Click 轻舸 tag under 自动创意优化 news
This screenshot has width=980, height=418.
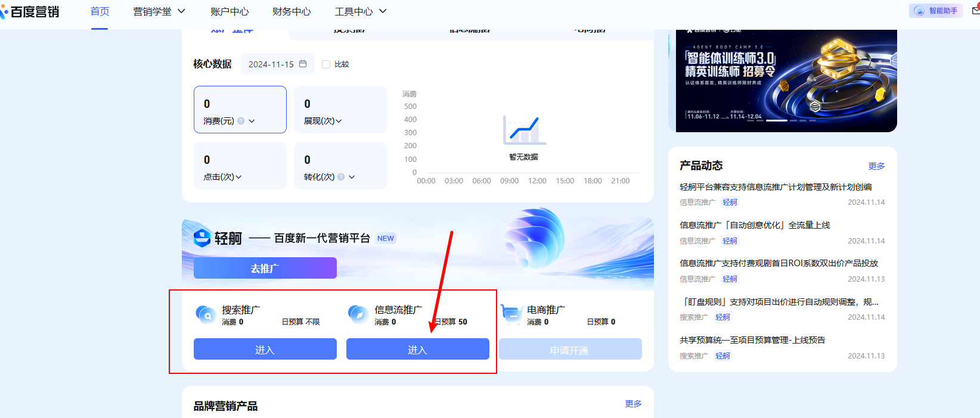click(730, 241)
